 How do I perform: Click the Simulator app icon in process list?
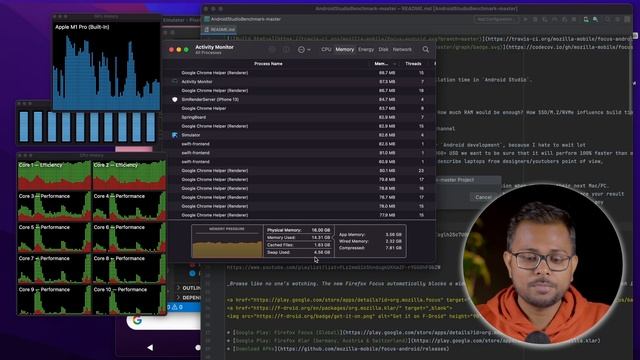point(175,135)
